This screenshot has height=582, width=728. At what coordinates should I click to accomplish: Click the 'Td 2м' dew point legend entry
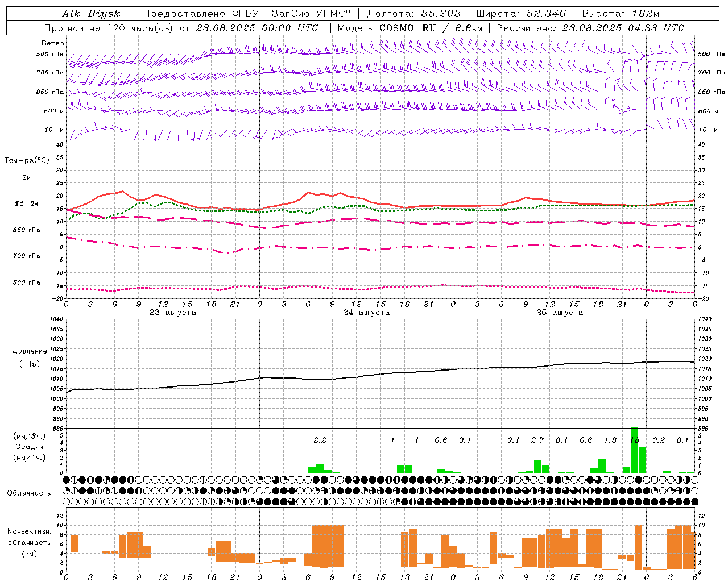coord(26,203)
